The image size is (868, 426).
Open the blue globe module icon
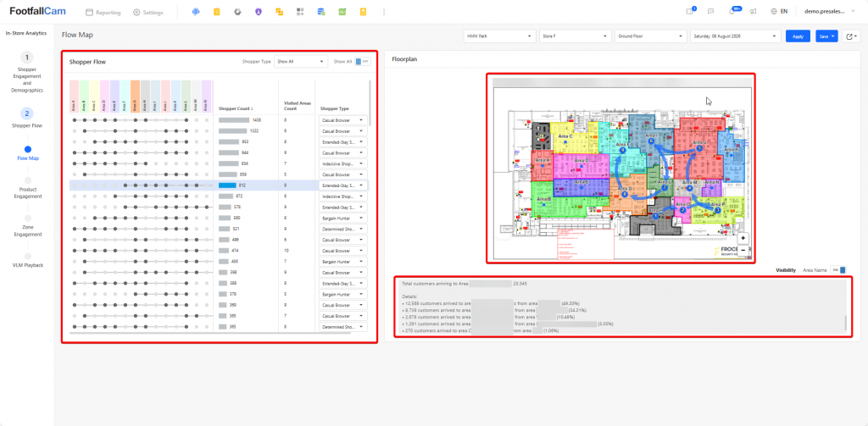196,12
